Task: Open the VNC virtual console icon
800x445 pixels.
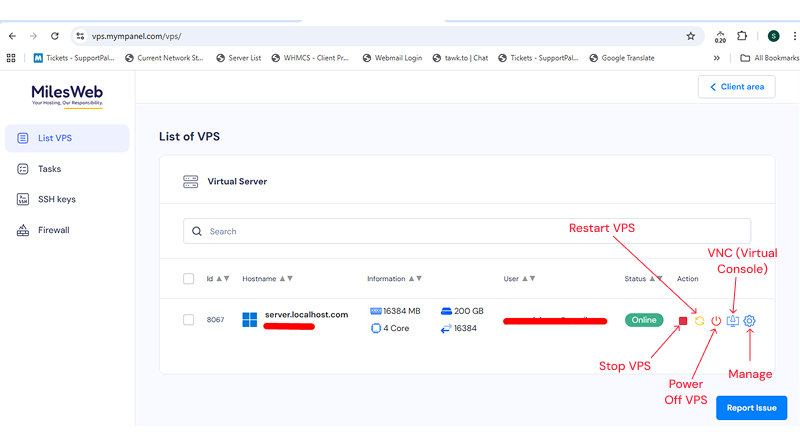Action: pyautogui.click(x=733, y=321)
